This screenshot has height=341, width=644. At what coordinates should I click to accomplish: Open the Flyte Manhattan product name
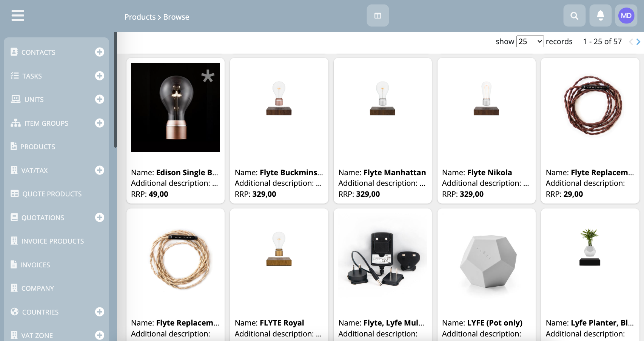394,173
